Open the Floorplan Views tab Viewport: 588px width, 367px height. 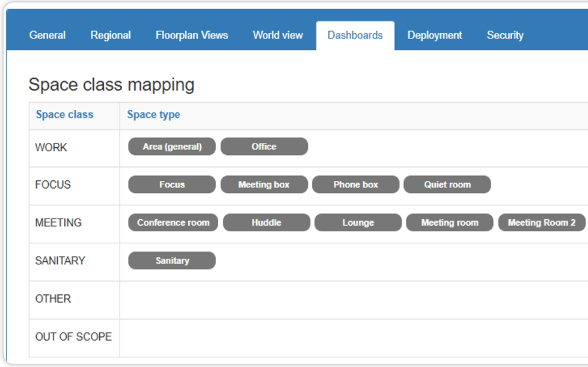click(x=192, y=35)
